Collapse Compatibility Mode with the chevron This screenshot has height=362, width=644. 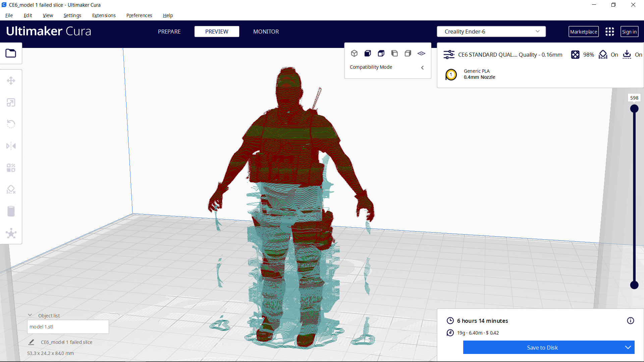[422, 67]
